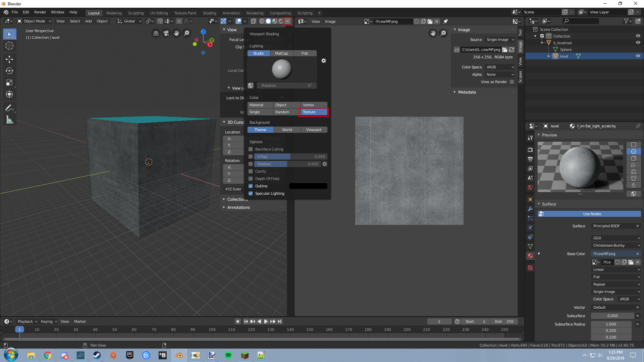The image size is (644, 362).
Task: Click the Use Nodes button
Action: coord(592,214)
